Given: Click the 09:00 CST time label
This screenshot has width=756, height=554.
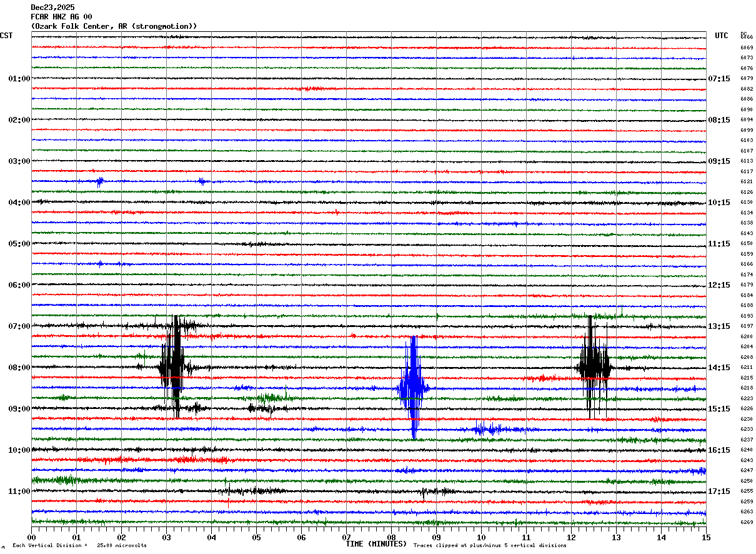Looking at the screenshot, I should (x=19, y=409).
